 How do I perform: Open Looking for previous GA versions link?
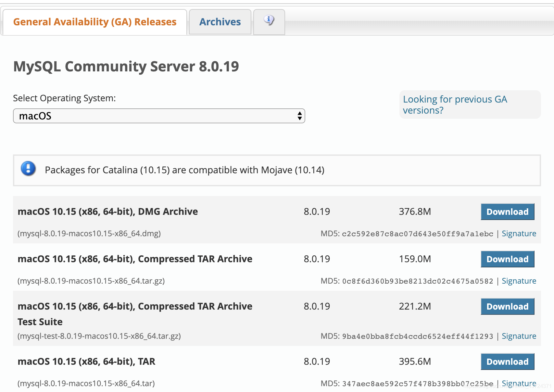pos(455,104)
